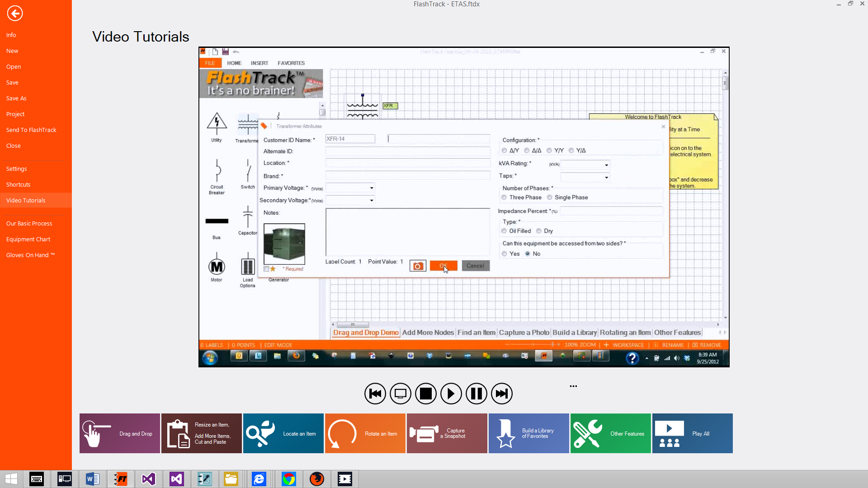Click the camera snapshot button in dialog
Viewport: 868px width, 488px height.
coord(418,266)
